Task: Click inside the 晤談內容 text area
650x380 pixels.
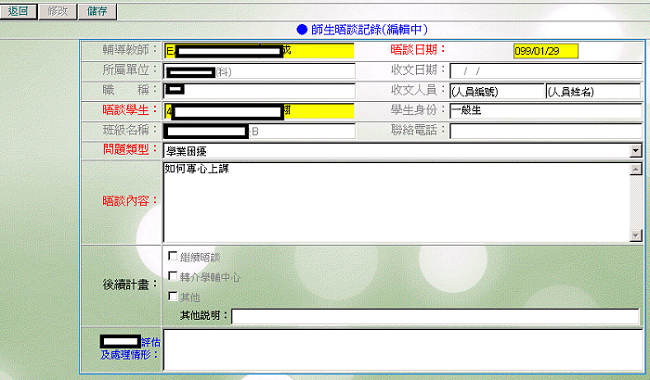Action: [396, 202]
